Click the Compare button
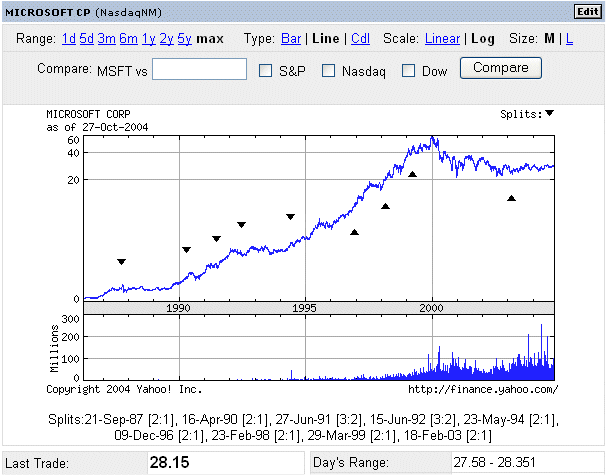 pyautogui.click(x=500, y=68)
